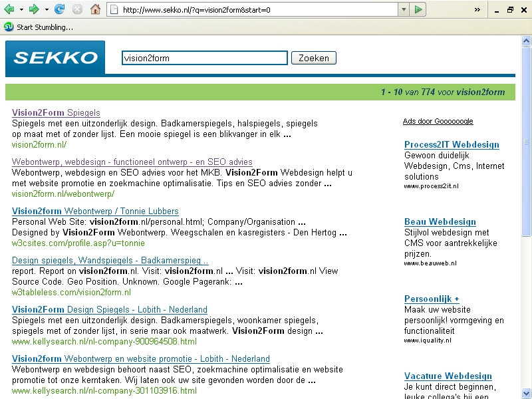Image resolution: width=532 pixels, height=399 pixels.
Task: Close the browser window
Action: click(x=524, y=10)
